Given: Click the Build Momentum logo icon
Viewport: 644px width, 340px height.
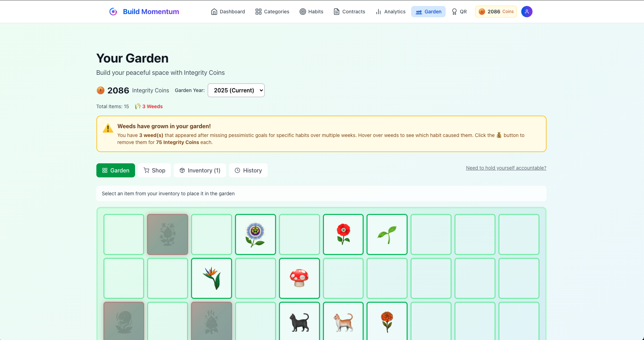Looking at the screenshot, I should tap(113, 12).
